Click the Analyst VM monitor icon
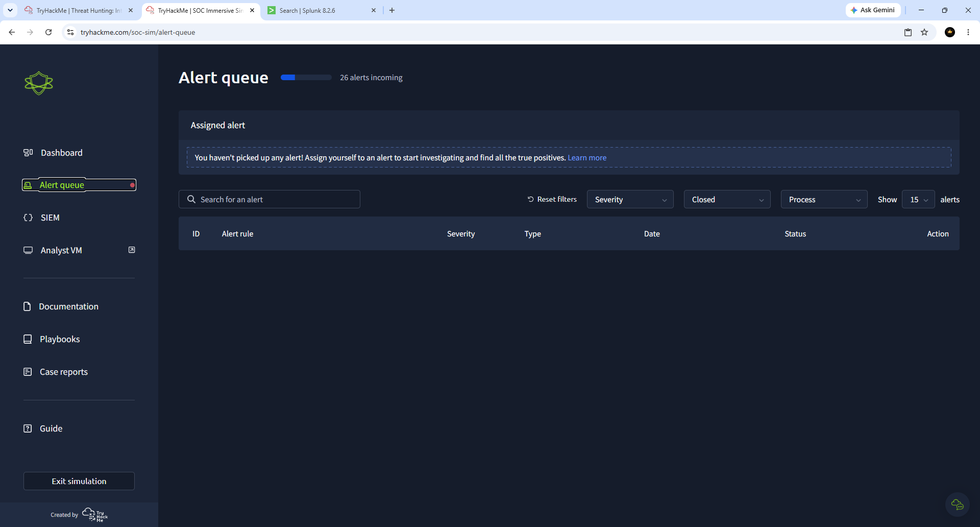The height and width of the screenshot is (527, 980). (28, 250)
